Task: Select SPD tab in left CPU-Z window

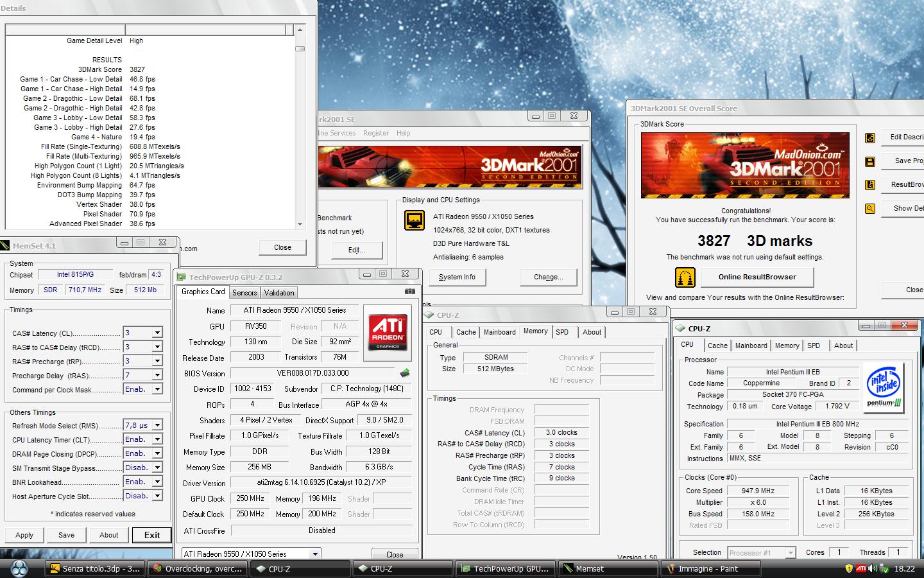Action: click(x=562, y=332)
